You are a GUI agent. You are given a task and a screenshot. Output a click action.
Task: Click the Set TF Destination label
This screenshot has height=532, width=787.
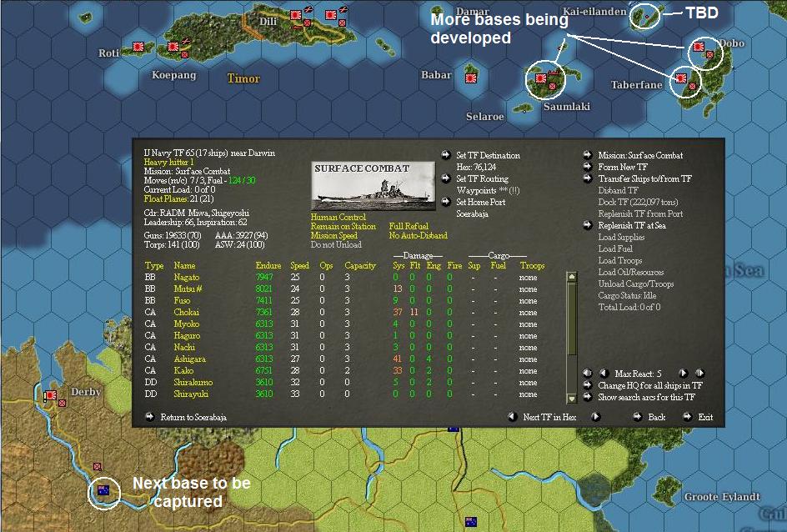tap(488, 155)
